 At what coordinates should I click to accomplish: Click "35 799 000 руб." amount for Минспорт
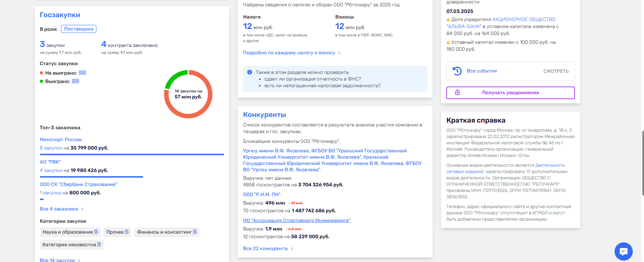point(89,148)
